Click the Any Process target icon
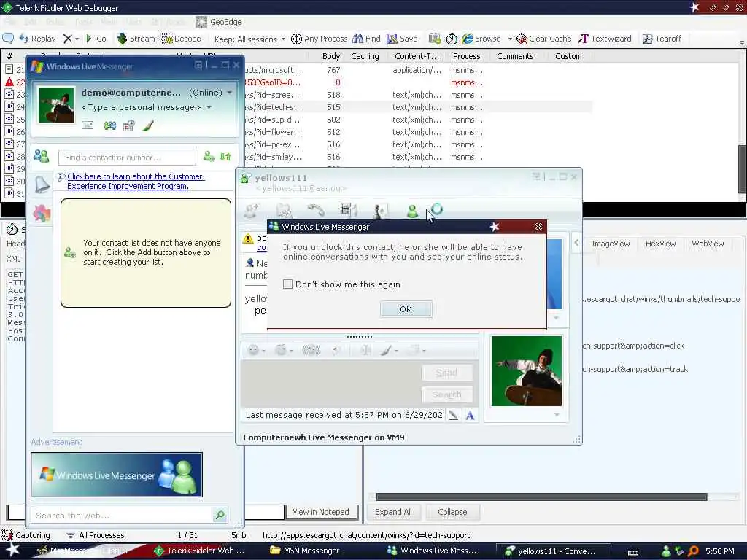Screen dimensions: 747x560 pos(296,39)
